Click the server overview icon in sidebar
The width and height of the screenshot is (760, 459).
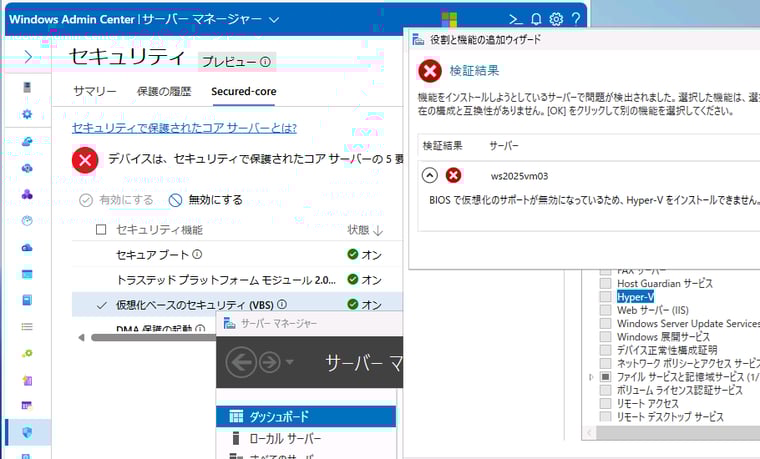(x=27, y=87)
